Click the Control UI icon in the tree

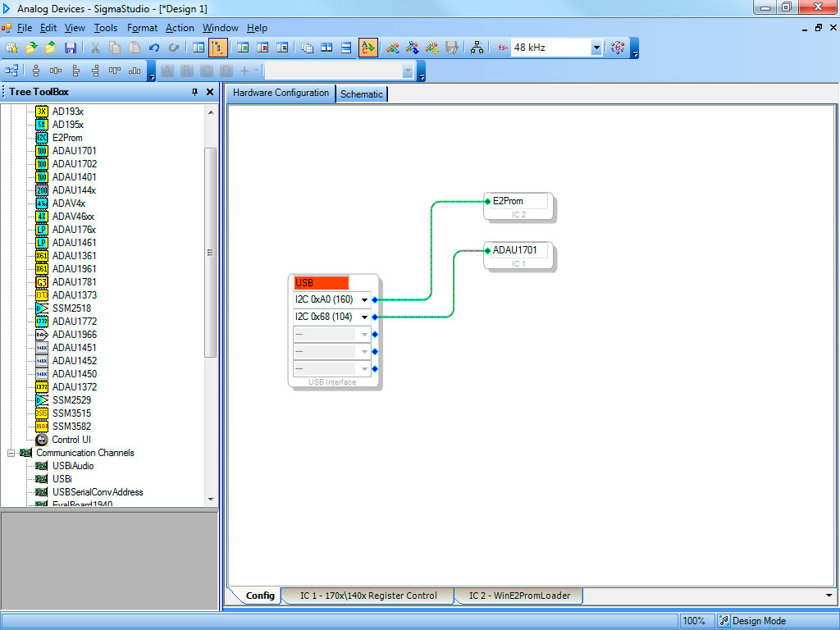click(x=42, y=440)
